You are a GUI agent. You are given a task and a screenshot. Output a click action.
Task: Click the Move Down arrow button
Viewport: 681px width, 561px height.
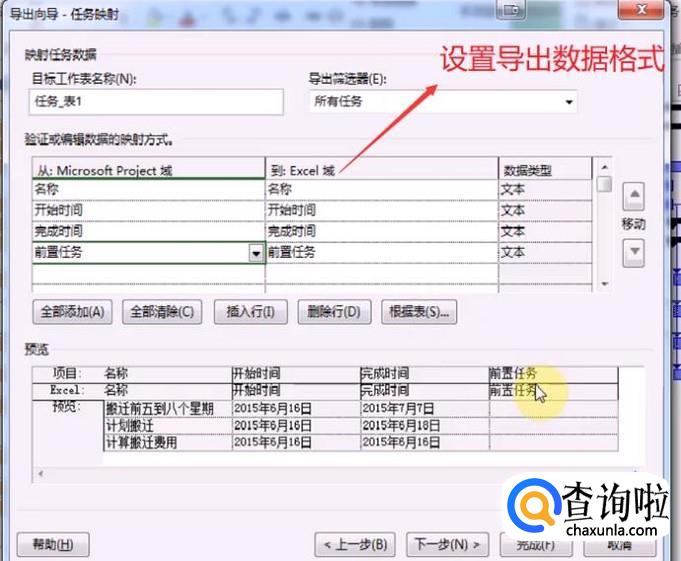(634, 253)
